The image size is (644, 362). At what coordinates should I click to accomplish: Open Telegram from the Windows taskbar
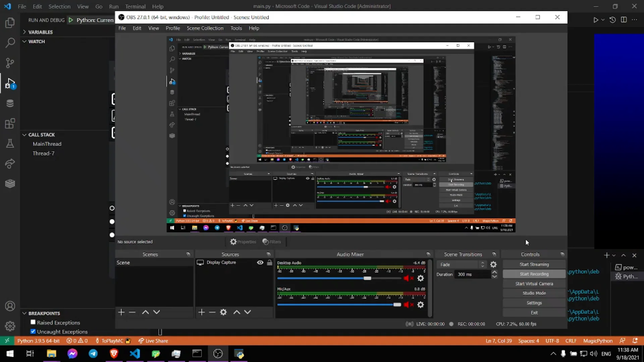pos(93,354)
